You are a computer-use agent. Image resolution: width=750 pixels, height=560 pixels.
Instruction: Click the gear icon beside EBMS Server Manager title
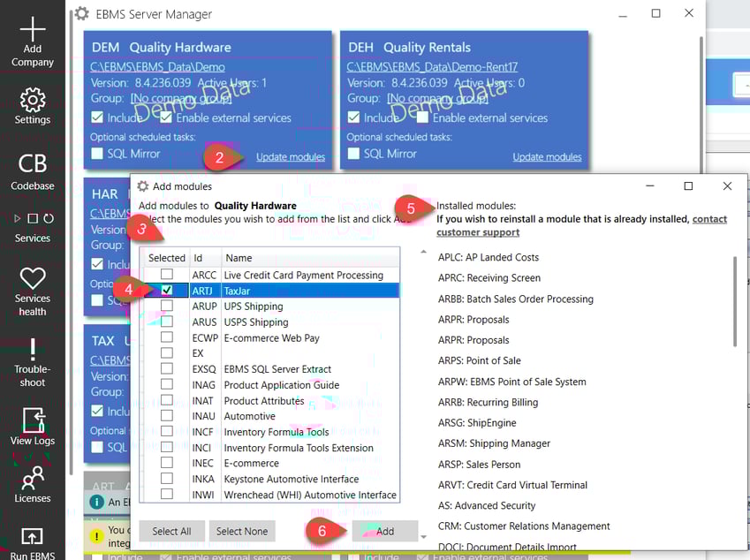80,13
